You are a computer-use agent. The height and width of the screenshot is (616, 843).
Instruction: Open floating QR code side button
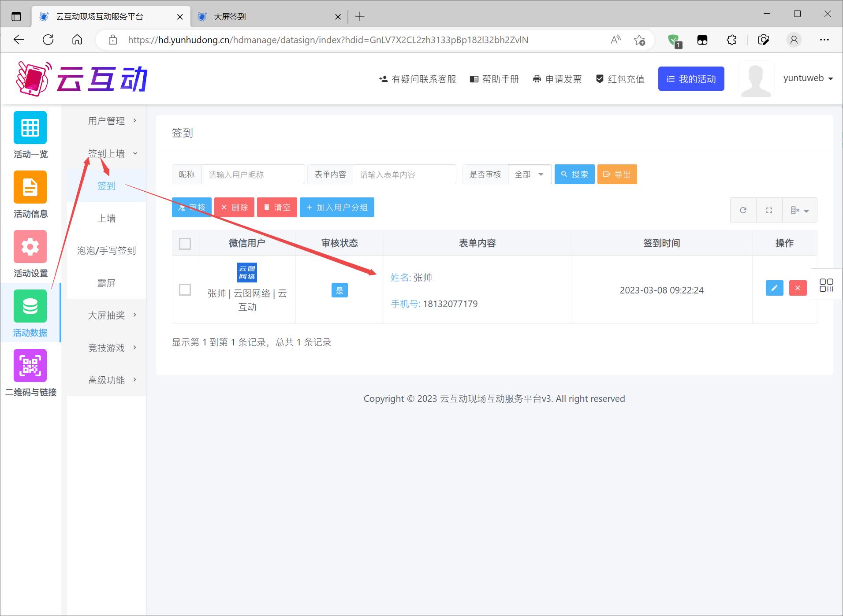pos(826,285)
